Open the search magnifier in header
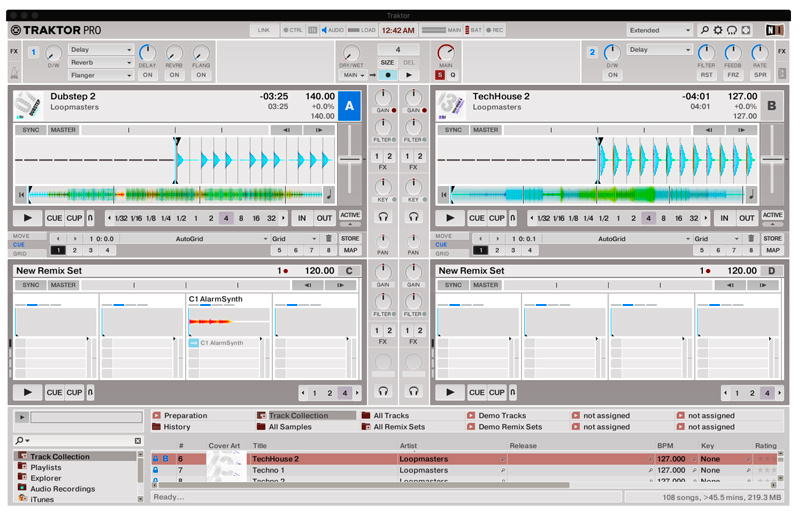 pyautogui.click(x=704, y=30)
